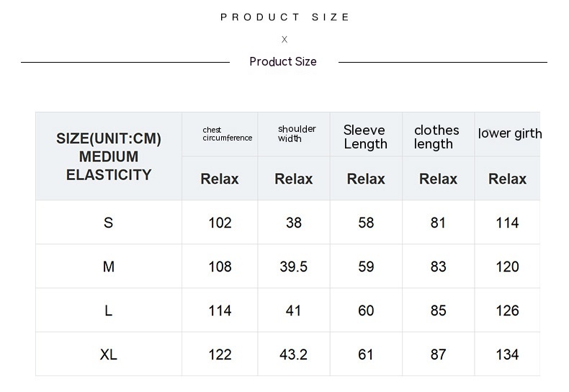Image resolution: width=569 pixels, height=392 pixels.
Task: Click the clothes length value 87
Action: (438, 355)
